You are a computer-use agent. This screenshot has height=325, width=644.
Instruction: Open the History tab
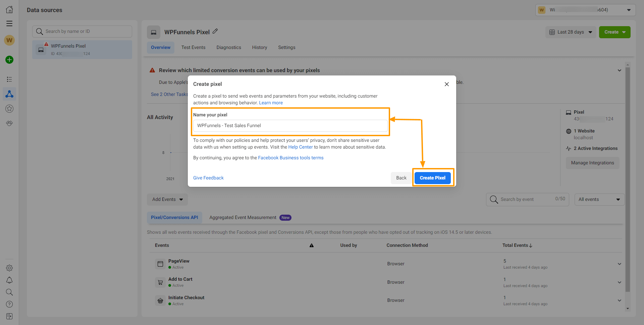[260, 48]
